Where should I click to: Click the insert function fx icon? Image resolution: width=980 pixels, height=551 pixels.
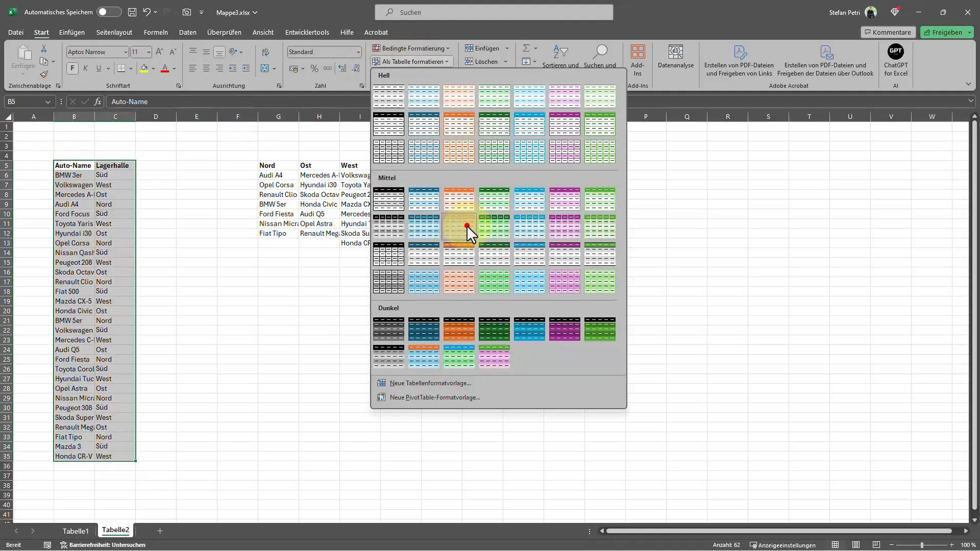coord(97,102)
